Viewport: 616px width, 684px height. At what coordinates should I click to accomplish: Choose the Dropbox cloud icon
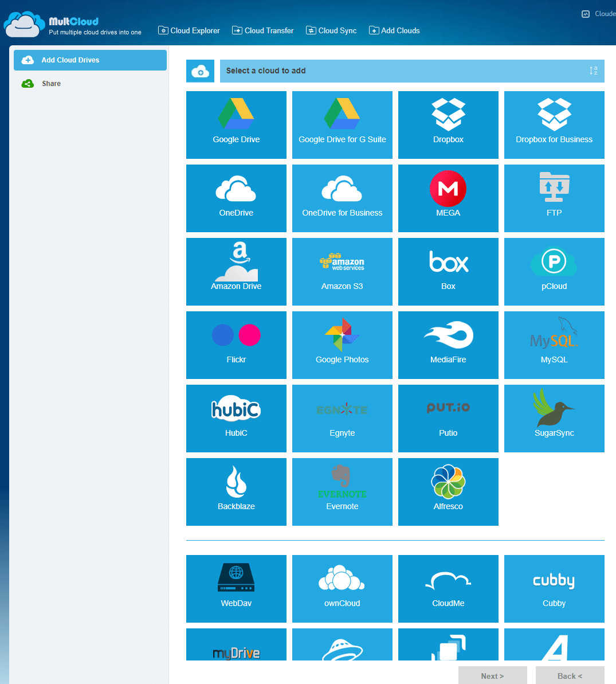[x=448, y=124]
